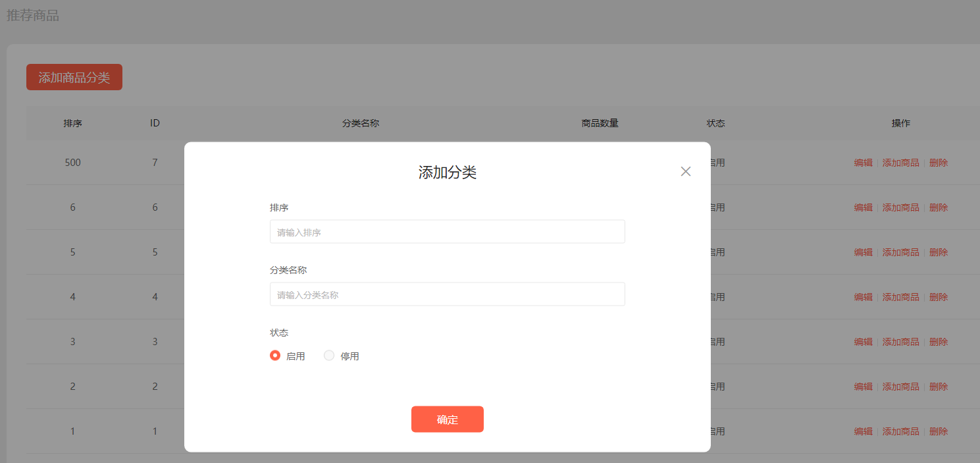Viewport: 980px width, 463px height.
Task: Confirm with the 确定 button
Action: (x=448, y=420)
